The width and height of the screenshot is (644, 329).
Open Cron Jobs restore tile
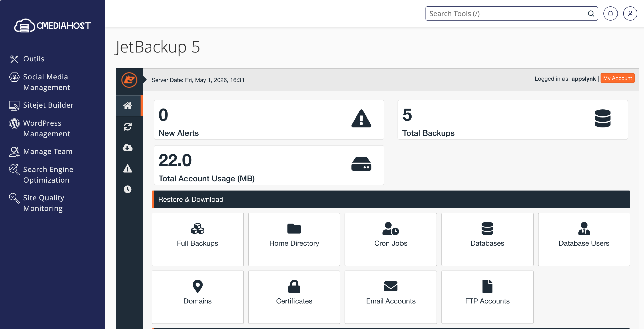coord(391,239)
